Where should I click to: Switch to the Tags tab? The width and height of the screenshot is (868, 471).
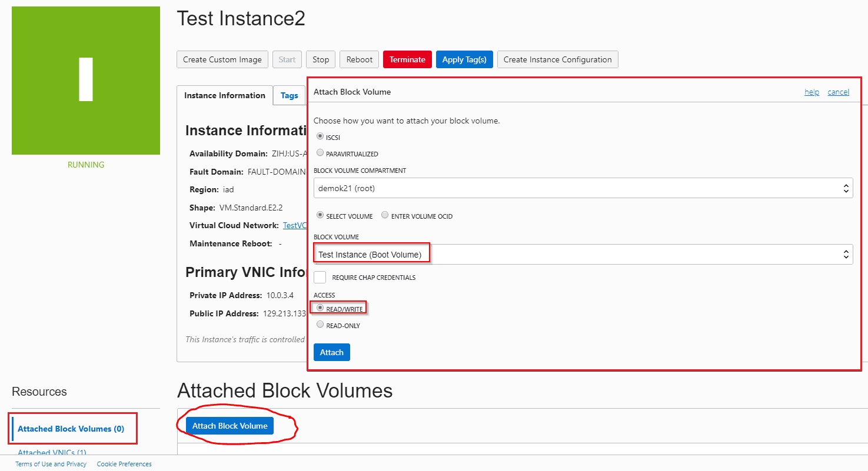[290, 95]
